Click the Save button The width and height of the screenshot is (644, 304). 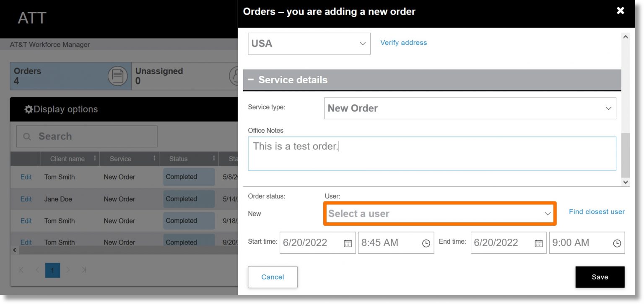tap(600, 277)
